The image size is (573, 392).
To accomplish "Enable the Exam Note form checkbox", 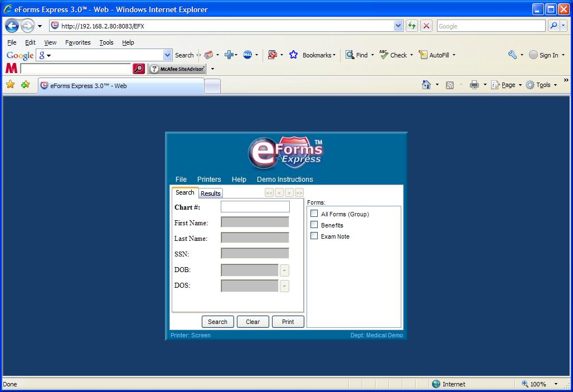I will [314, 236].
